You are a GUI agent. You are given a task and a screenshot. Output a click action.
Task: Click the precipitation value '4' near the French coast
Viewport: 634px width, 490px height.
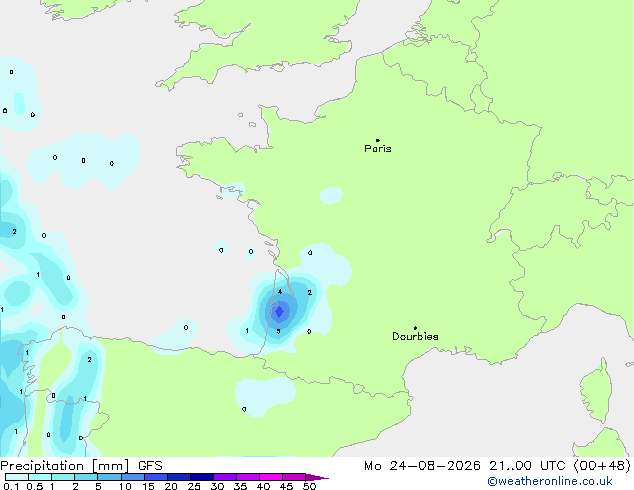[x=280, y=291]
